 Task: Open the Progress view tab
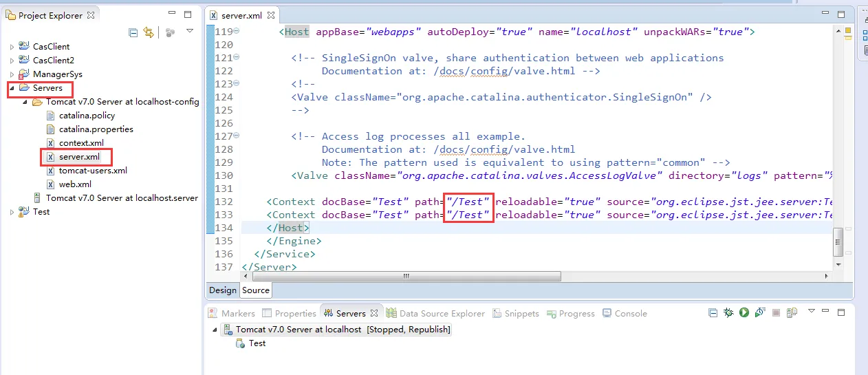tap(571, 314)
